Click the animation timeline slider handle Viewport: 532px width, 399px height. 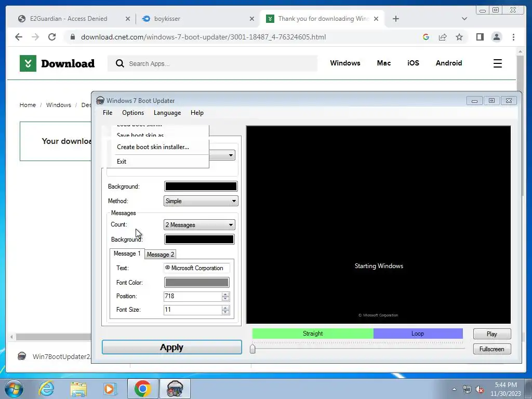252,349
